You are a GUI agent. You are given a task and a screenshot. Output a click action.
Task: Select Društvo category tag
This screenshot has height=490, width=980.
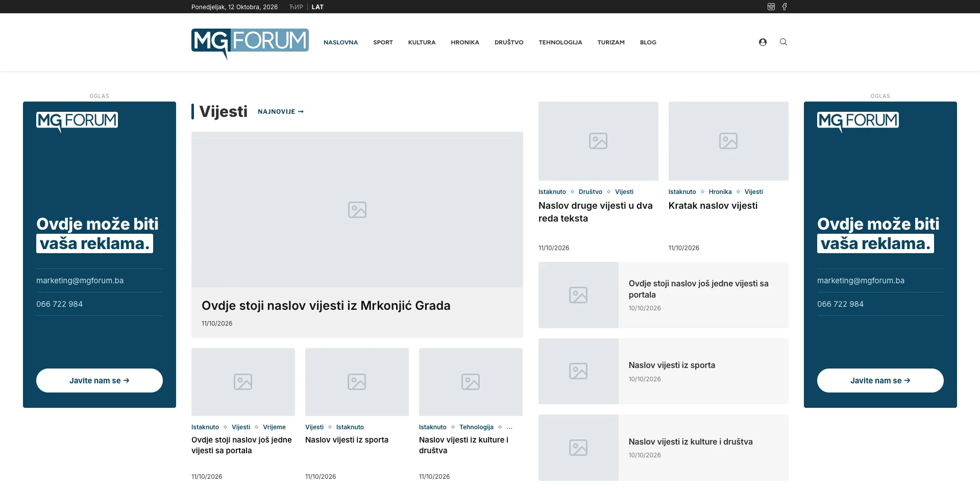(591, 192)
